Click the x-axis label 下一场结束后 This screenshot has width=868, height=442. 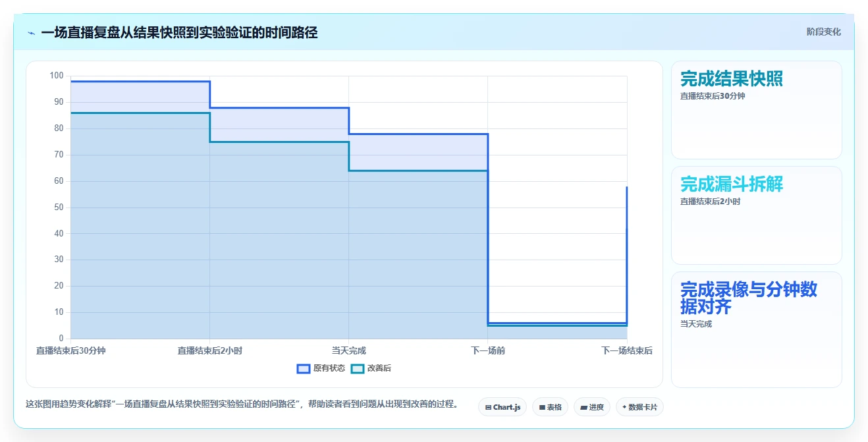point(627,350)
